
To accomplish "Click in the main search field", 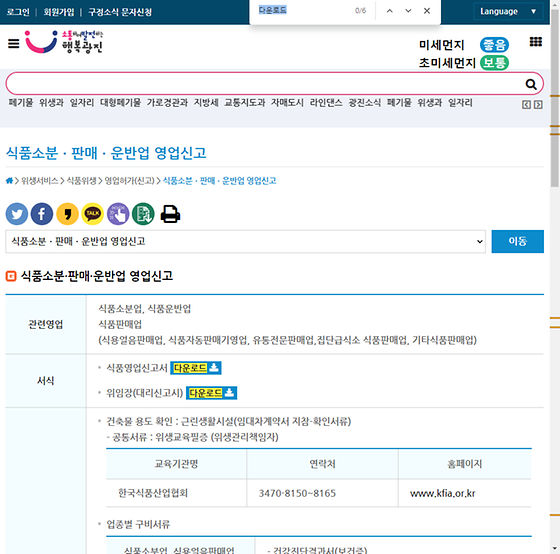I will click(x=264, y=84).
